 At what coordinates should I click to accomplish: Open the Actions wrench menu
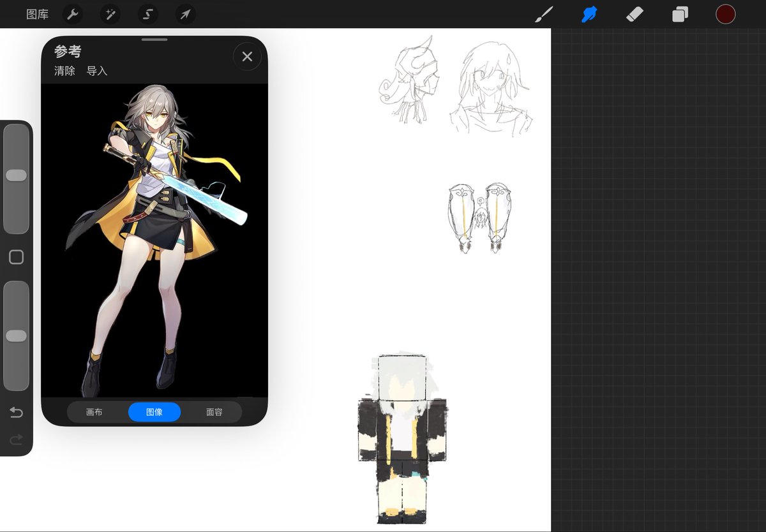tap(73, 14)
